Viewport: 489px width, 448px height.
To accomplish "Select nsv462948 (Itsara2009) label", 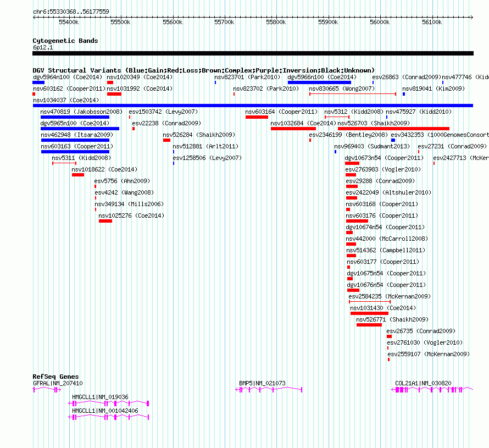I will point(77,135).
